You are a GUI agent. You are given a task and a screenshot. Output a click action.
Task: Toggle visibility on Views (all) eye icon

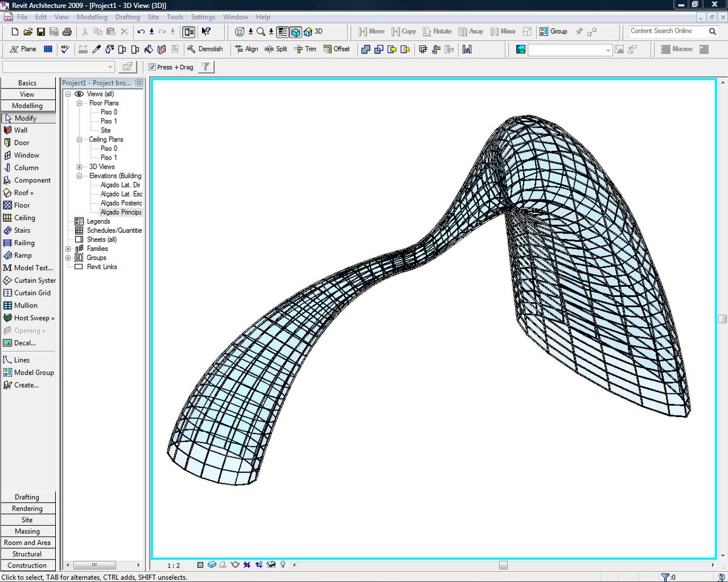coord(79,94)
